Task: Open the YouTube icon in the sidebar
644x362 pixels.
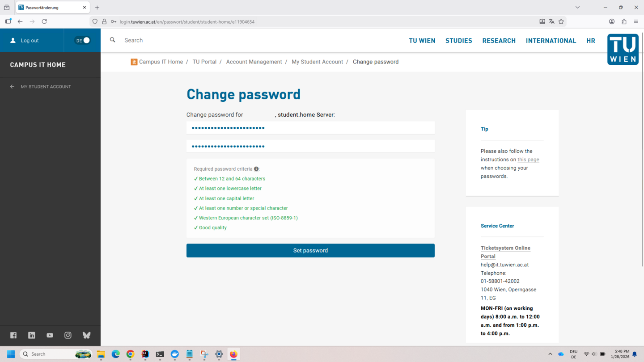Action: [x=50, y=335]
